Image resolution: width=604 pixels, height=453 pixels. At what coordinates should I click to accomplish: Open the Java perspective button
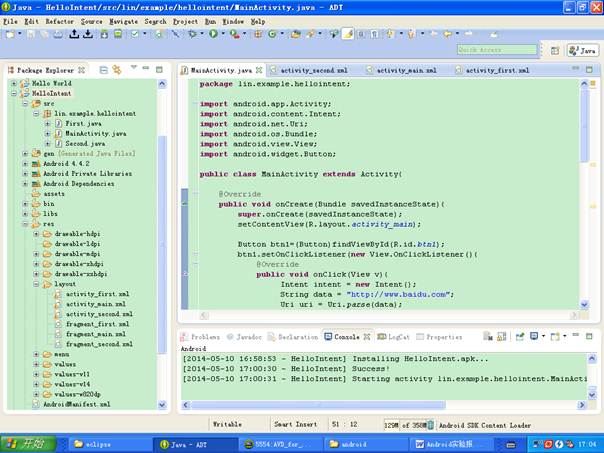tap(581, 50)
